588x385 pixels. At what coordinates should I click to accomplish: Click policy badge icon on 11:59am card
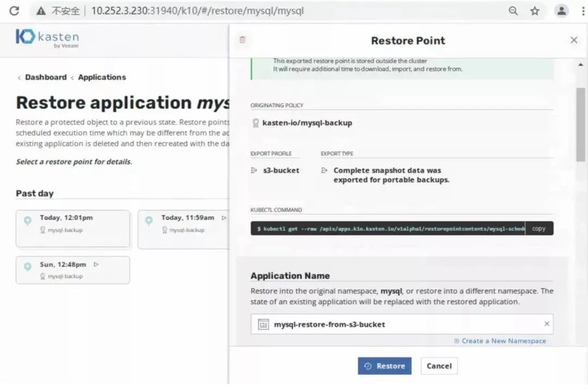click(x=164, y=230)
